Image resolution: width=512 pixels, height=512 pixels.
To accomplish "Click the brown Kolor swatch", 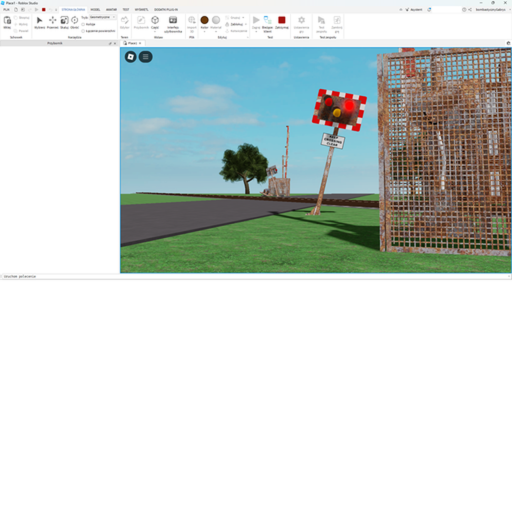I will click(x=204, y=20).
